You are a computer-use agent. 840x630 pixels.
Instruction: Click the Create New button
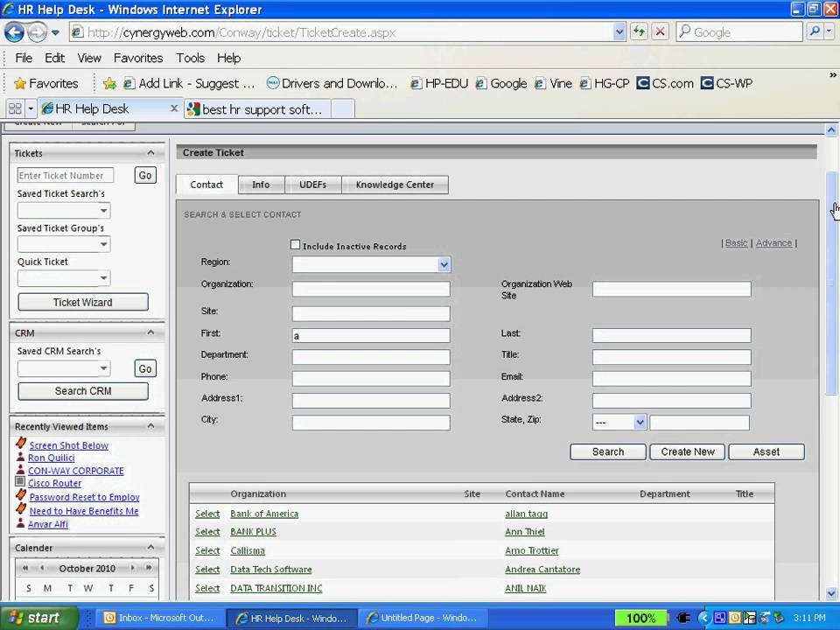pyautogui.click(x=688, y=451)
